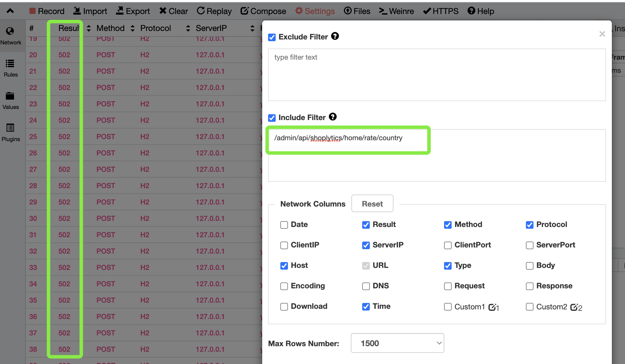
Task: Open the Help link in toolbar
Action: pos(481,11)
